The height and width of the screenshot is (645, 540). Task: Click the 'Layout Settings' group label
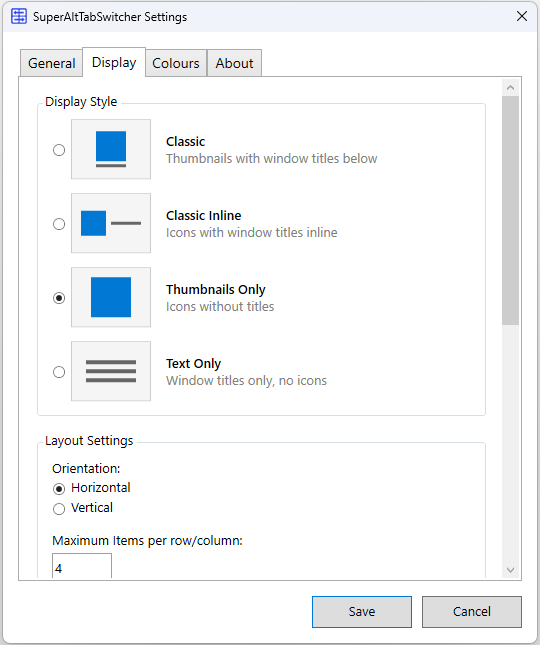89,441
